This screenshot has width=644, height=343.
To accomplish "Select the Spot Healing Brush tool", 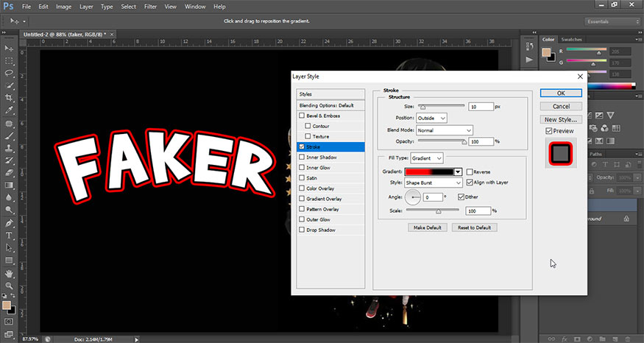I will click(x=9, y=124).
